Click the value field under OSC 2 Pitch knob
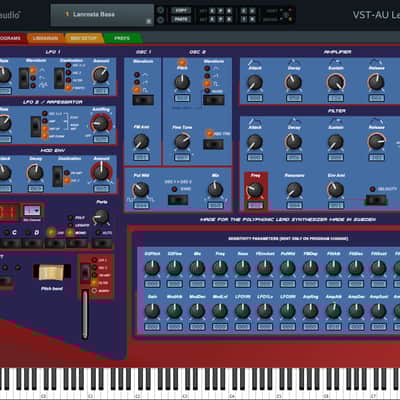The width and height of the screenshot is (400, 400). tap(182, 98)
